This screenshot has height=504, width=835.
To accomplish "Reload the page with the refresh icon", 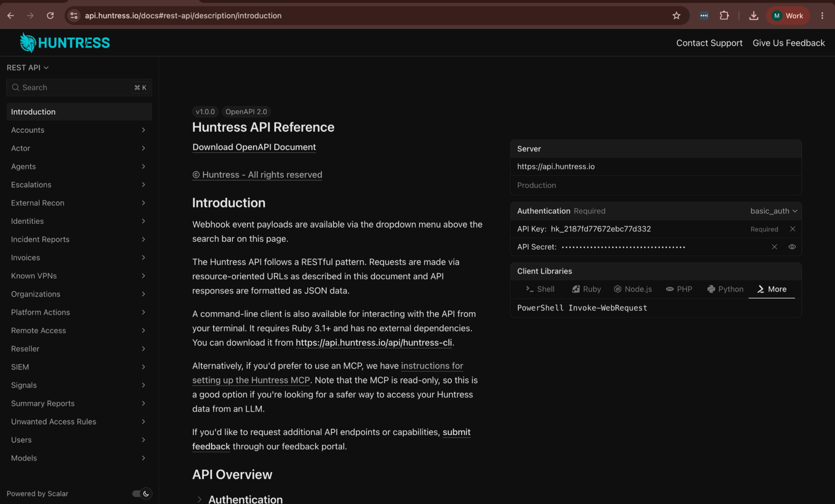I will point(50,15).
